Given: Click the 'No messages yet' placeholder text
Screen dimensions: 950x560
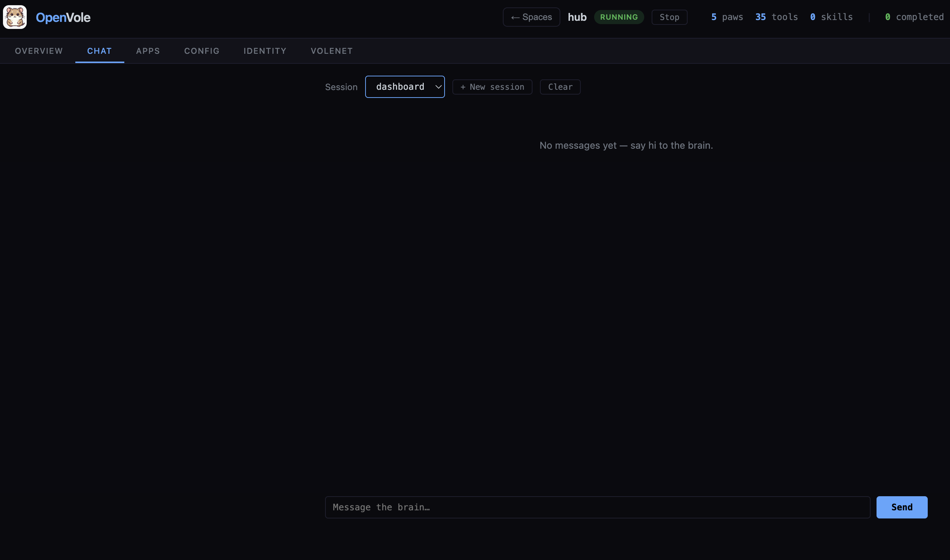Looking at the screenshot, I should [x=626, y=145].
